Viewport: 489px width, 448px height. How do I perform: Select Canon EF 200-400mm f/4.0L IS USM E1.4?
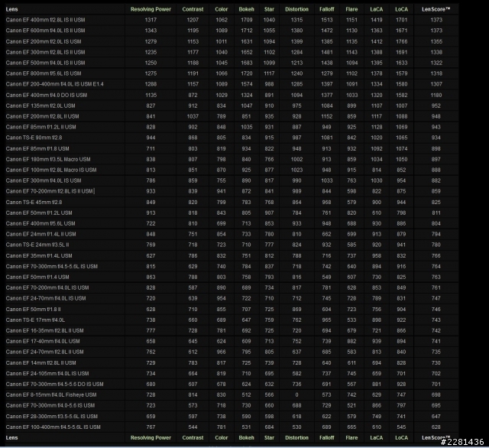[54, 84]
